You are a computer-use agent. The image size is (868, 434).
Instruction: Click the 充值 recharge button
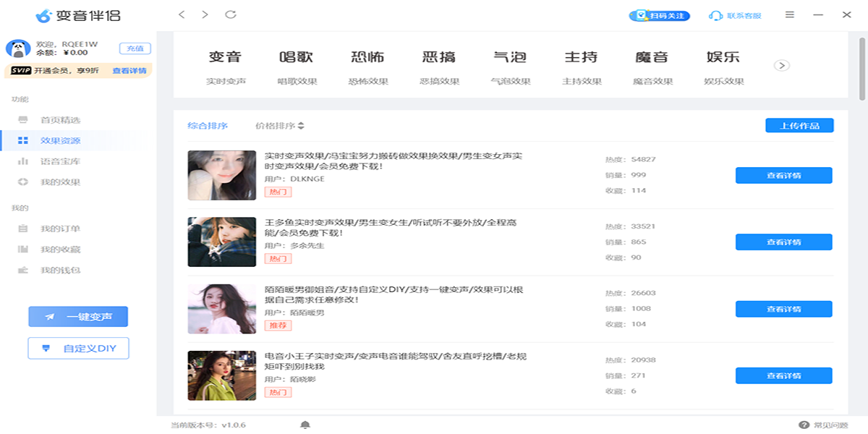pyautogui.click(x=135, y=48)
